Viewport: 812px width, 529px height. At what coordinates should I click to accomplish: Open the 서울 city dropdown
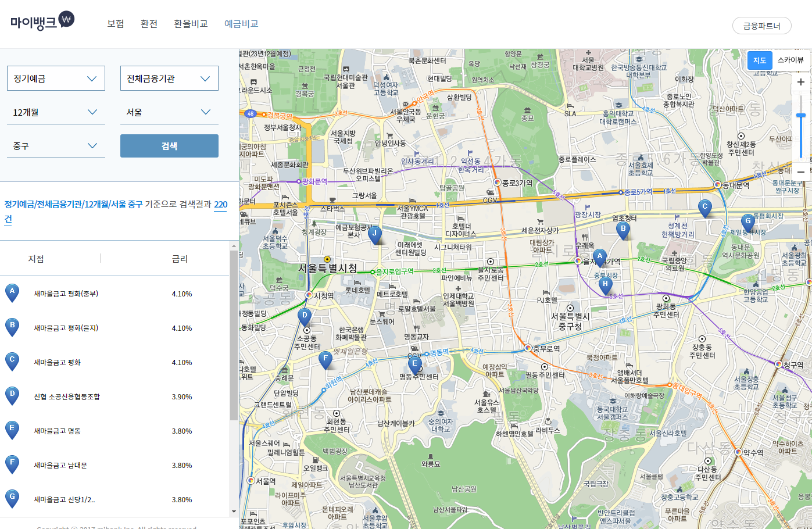(169, 112)
